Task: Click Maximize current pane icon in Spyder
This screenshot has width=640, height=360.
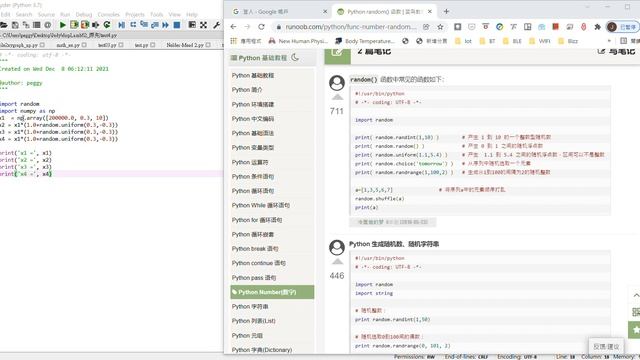Action: coord(203,25)
